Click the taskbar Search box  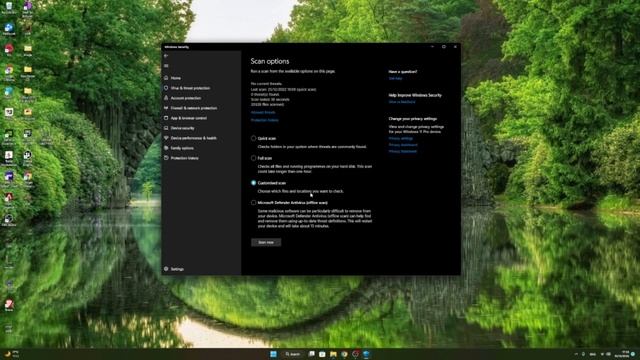293,354
